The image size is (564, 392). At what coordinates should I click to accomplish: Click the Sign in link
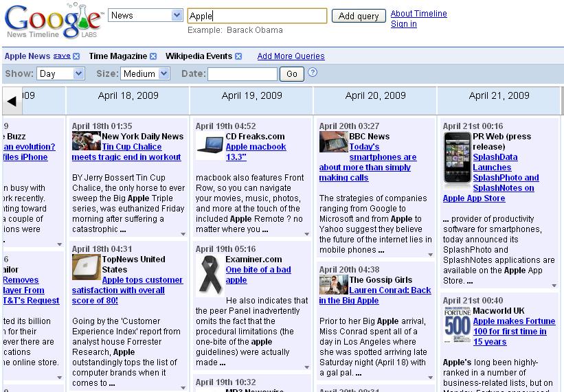(403, 24)
